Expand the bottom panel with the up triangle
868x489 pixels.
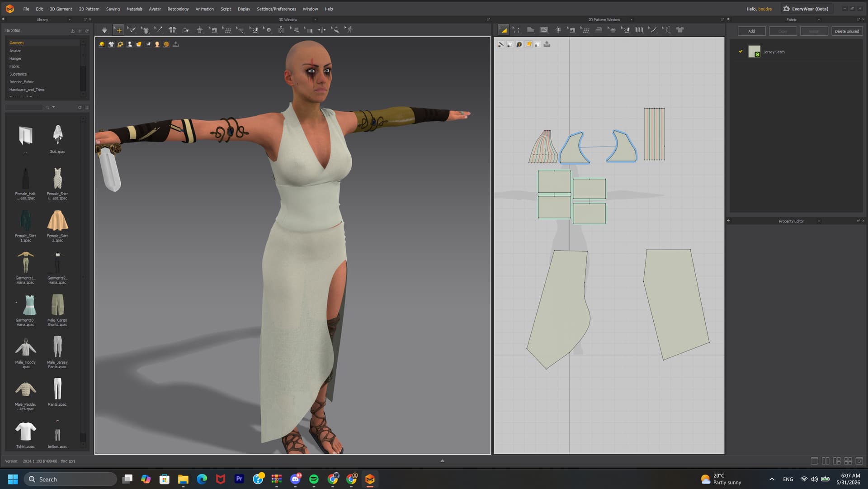click(x=443, y=461)
